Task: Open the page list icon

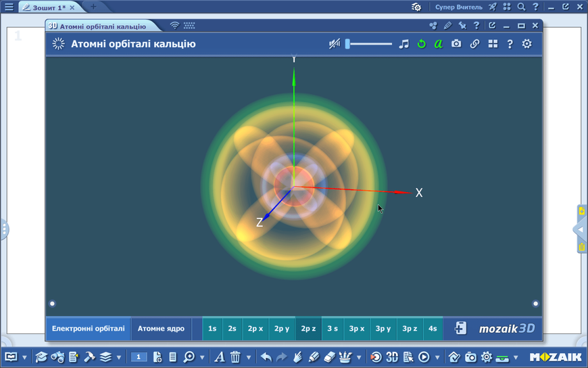Action: 173,356
